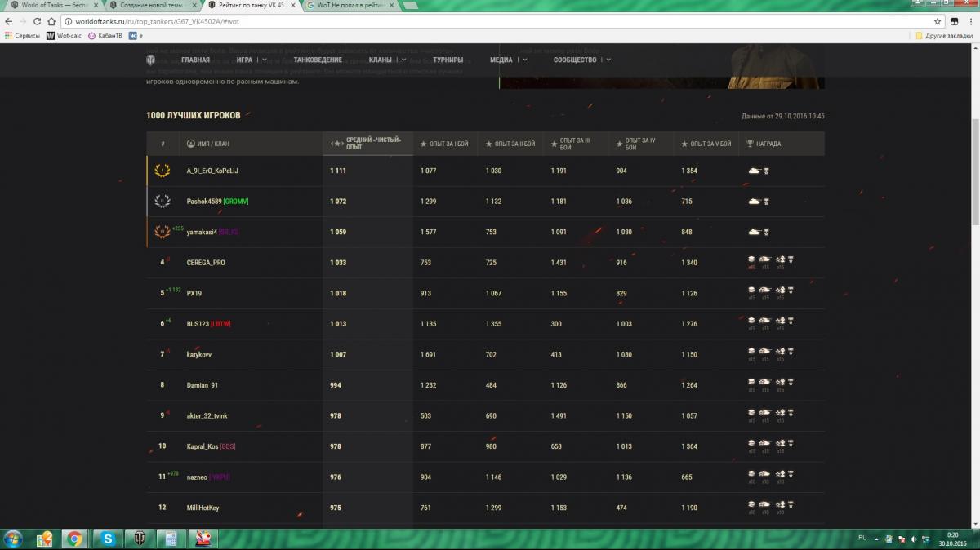
Task: Open the Сервисы apps bookmark
Action: pos(22,36)
